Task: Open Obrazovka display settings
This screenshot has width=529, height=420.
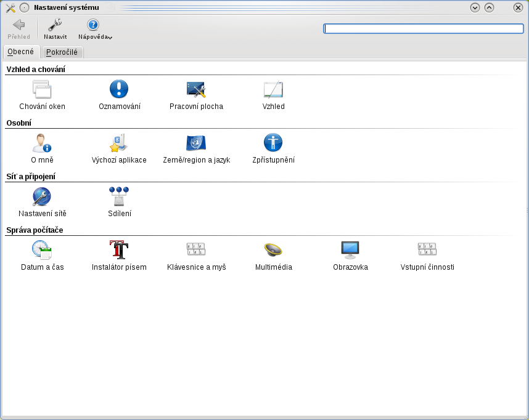Action: [350, 251]
